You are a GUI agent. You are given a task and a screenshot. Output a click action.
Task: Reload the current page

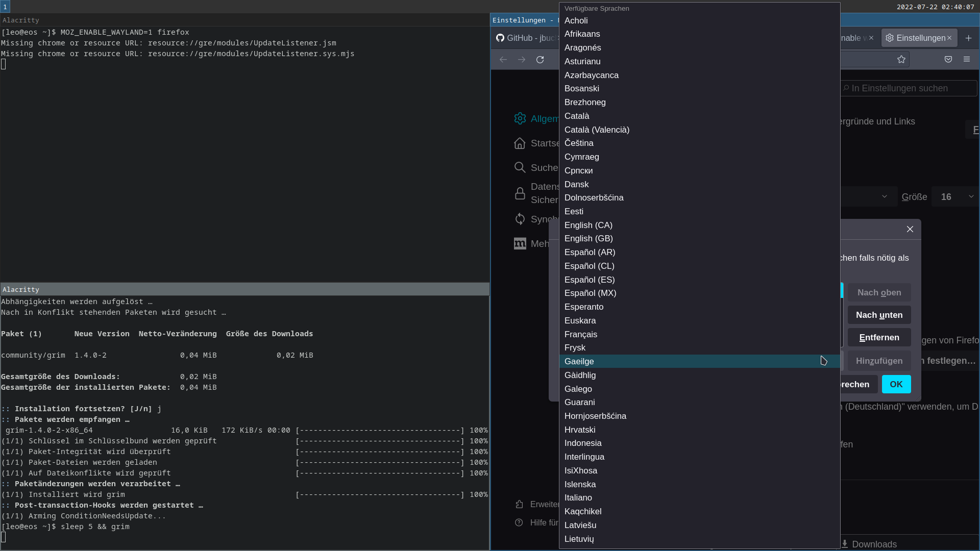540,59
